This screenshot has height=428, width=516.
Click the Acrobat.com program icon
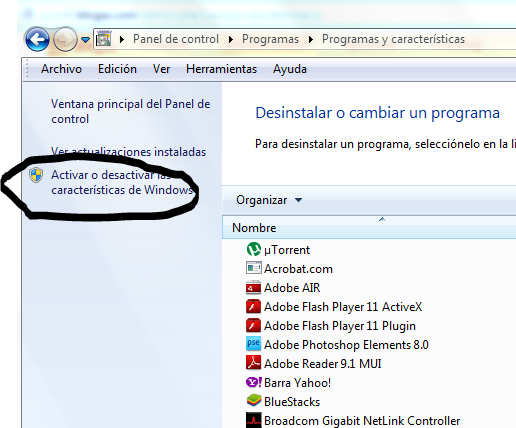pyautogui.click(x=254, y=268)
